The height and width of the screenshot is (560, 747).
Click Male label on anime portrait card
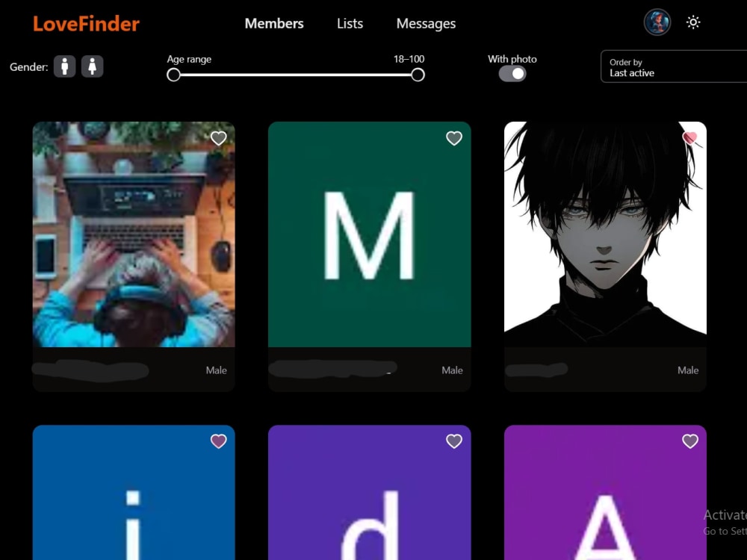coord(688,370)
